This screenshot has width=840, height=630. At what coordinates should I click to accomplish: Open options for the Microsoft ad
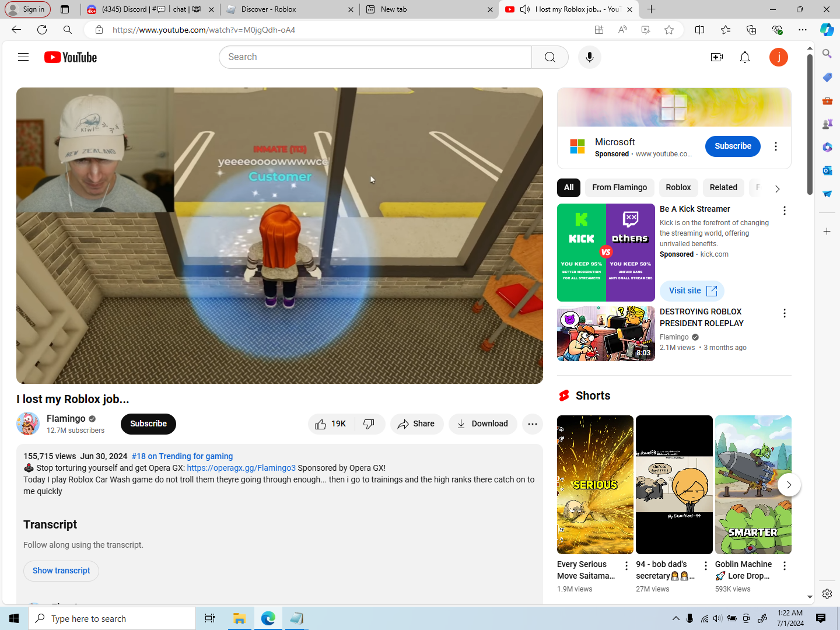click(776, 146)
